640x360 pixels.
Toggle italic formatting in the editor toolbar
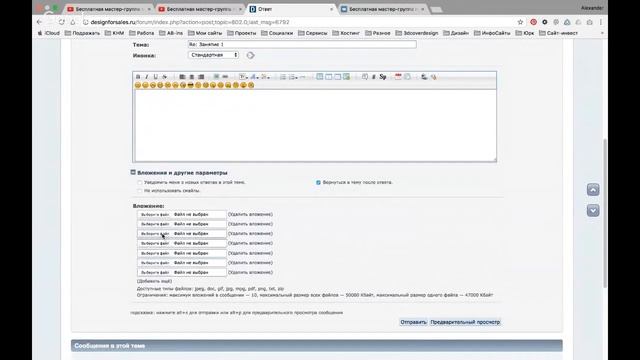[147, 77]
